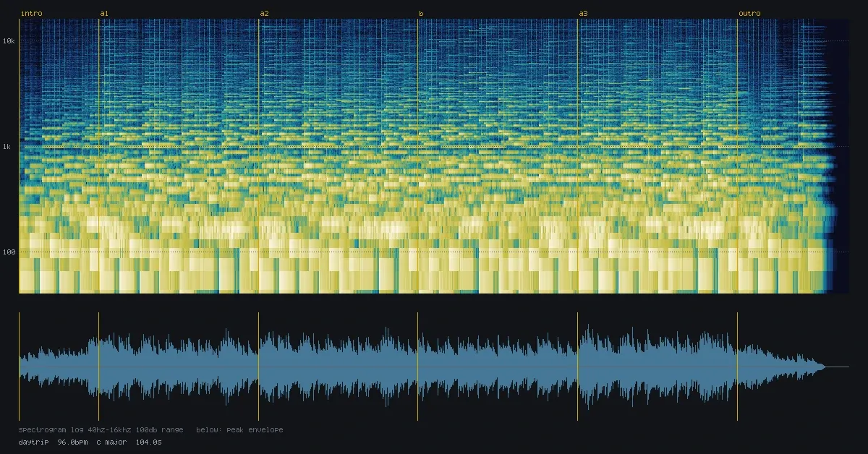Jump to the "a1" section label
The height and width of the screenshot is (454, 868).
(105, 14)
